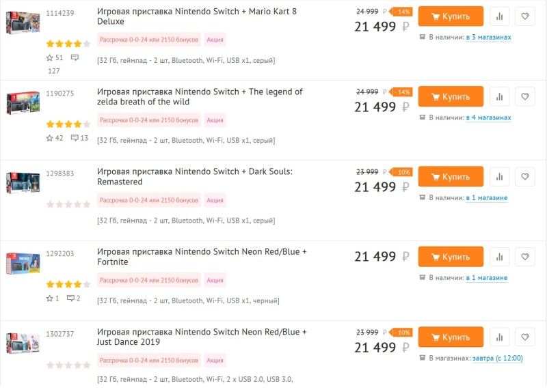Viewport: 547px width, 392px height.
Task: Open Just Dance 2019 bundle title
Action: click(x=202, y=337)
